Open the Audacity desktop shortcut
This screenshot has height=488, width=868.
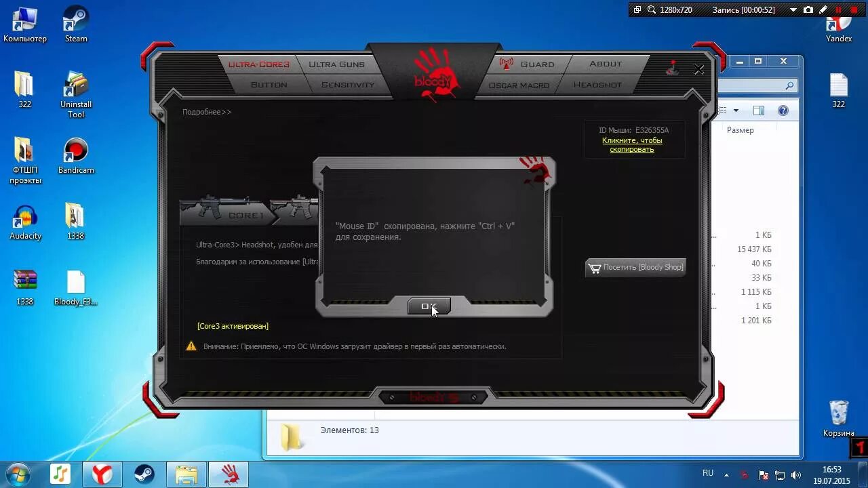click(25, 222)
